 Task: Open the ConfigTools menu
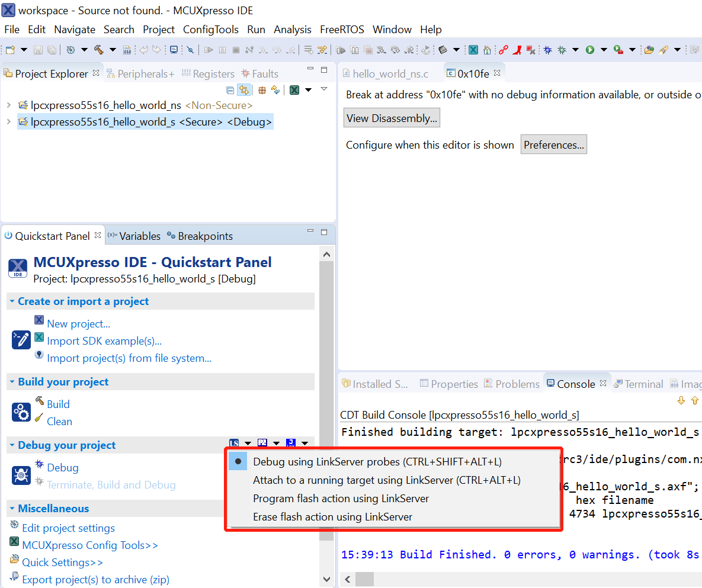[x=210, y=30]
